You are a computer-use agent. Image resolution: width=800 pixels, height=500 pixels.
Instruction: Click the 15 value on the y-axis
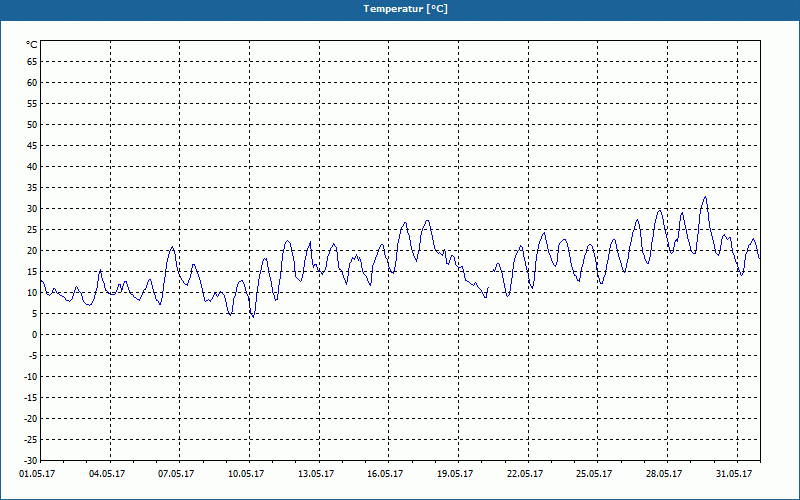32,272
